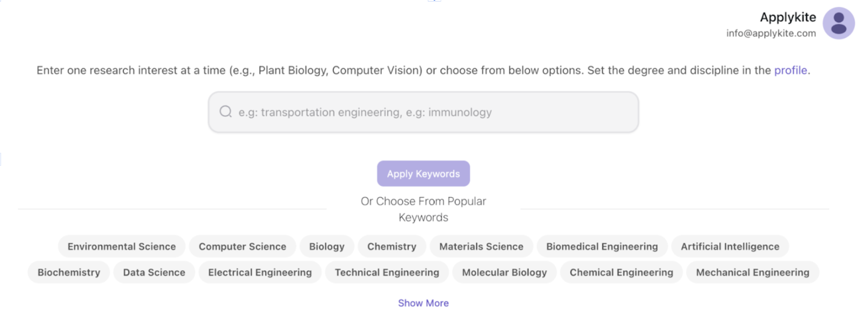Select Technical Engineering keyword
This screenshot has height=316, width=868.
coord(387,272)
